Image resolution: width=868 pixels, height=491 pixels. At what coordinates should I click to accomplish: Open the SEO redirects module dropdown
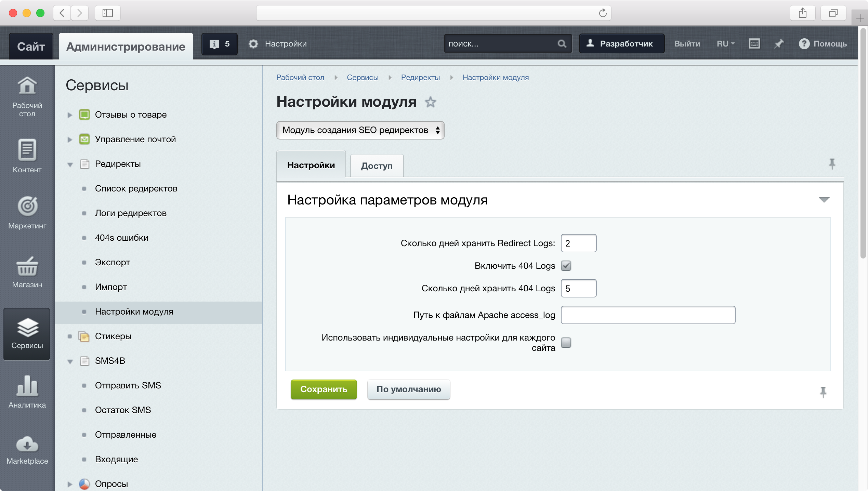(360, 130)
